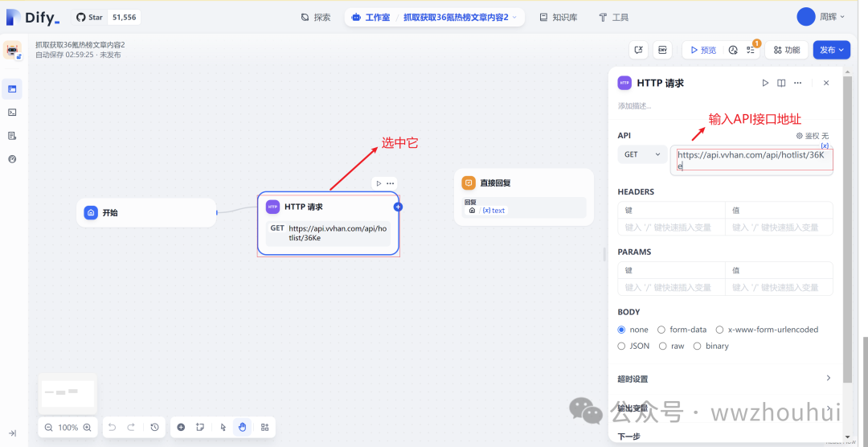This screenshot has width=868, height=447.
Task: Organize nodes with the layout icon
Action: pos(264,427)
